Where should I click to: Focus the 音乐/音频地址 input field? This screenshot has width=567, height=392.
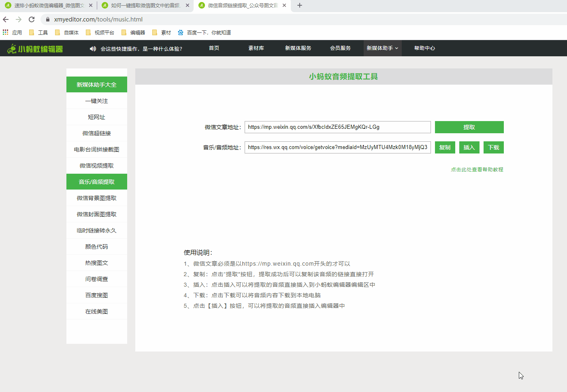tap(337, 147)
